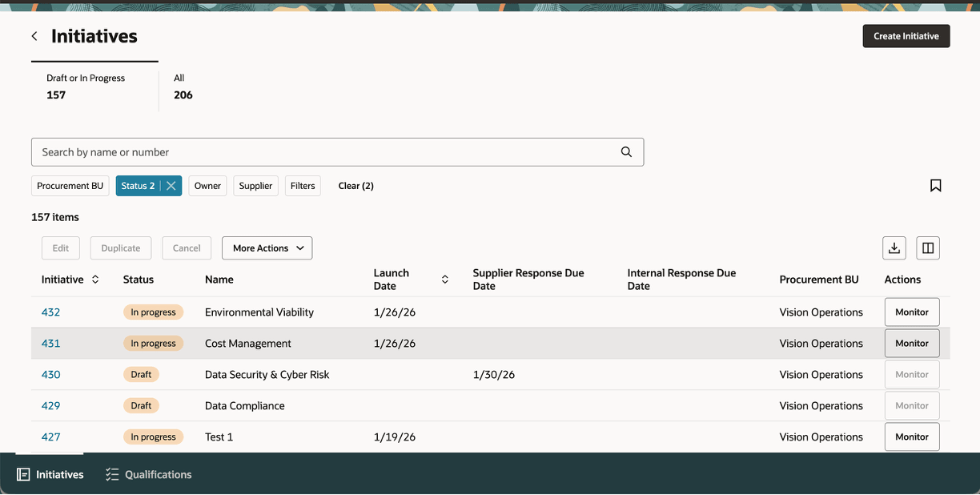Viewport: 980px width, 495px height.
Task: Click Clear (2) to reset filters
Action: [355, 185]
